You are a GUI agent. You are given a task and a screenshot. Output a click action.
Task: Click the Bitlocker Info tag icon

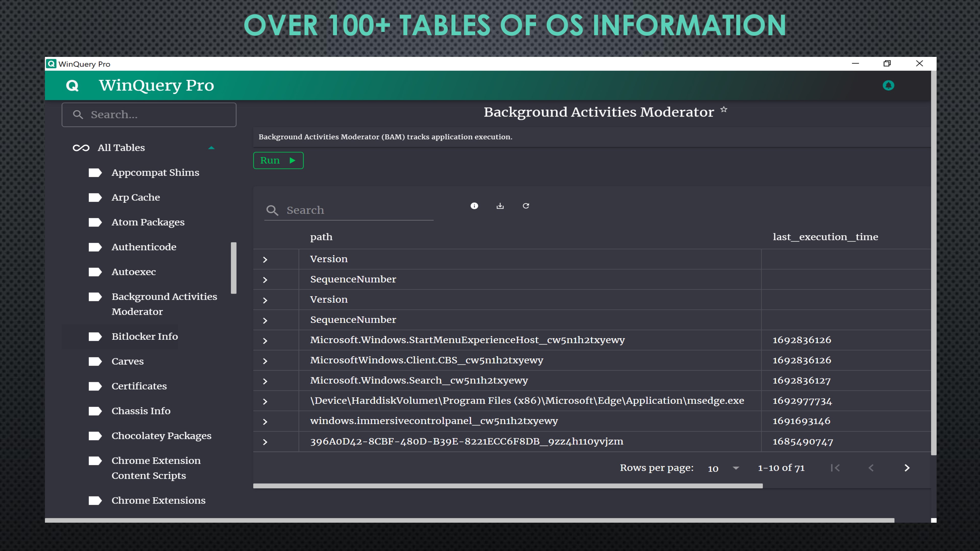(95, 336)
